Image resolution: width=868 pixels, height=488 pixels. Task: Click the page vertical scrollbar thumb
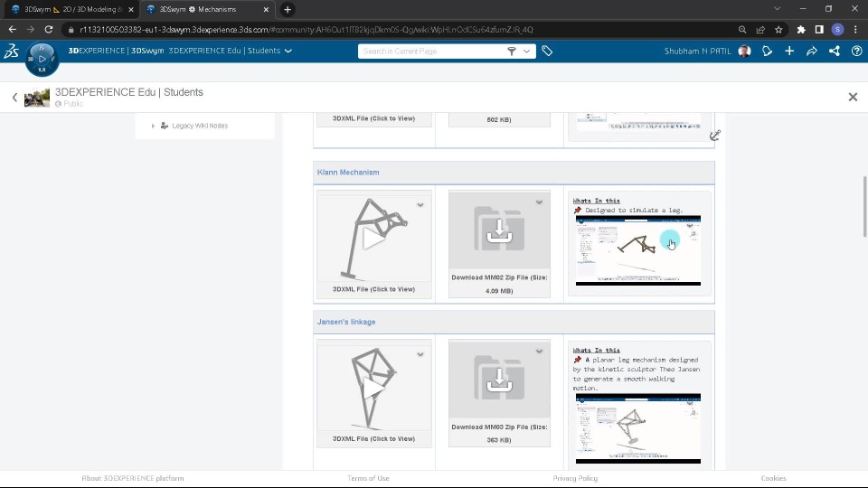(x=864, y=207)
